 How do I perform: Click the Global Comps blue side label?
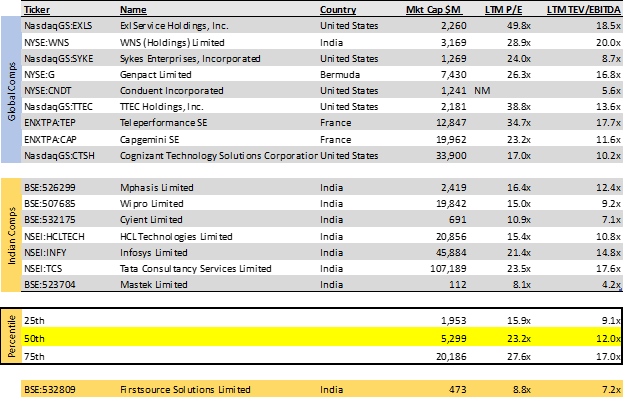pyautogui.click(x=11, y=90)
